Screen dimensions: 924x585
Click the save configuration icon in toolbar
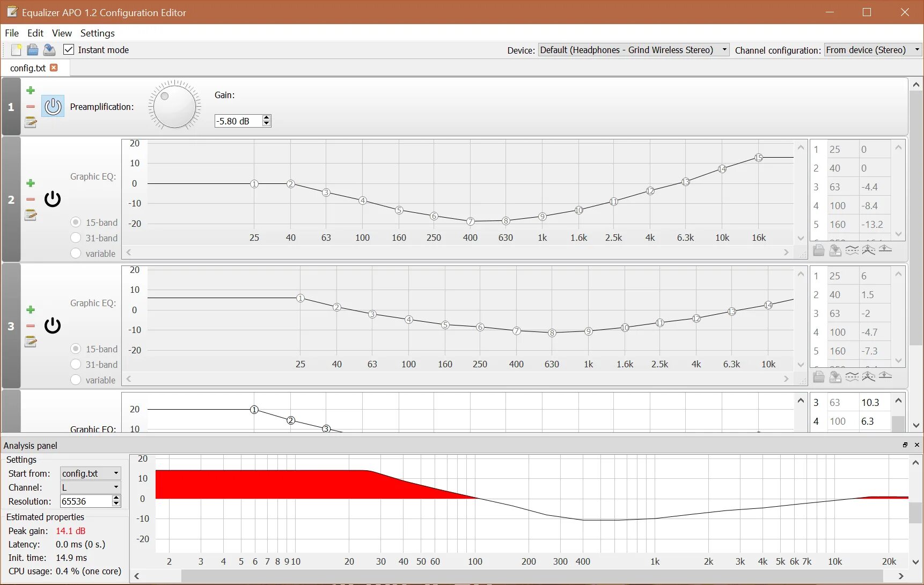49,50
